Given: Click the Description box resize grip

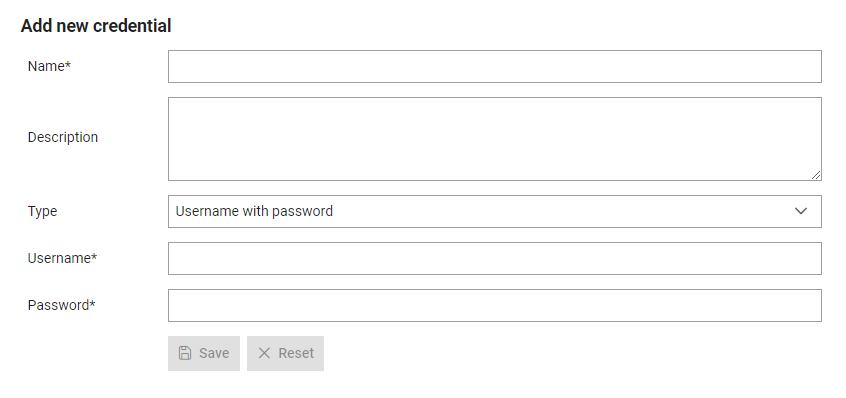Looking at the screenshot, I should (816, 175).
